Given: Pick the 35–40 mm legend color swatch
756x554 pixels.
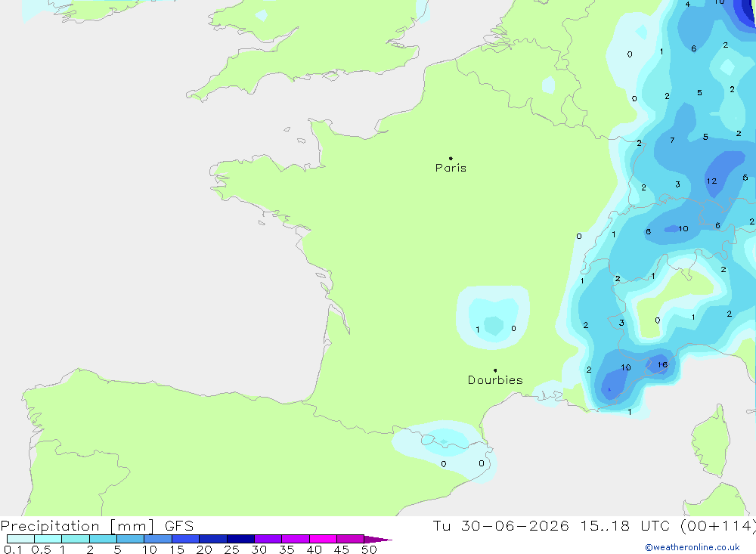Looking at the screenshot, I should pyautogui.click(x=295, y=539).
